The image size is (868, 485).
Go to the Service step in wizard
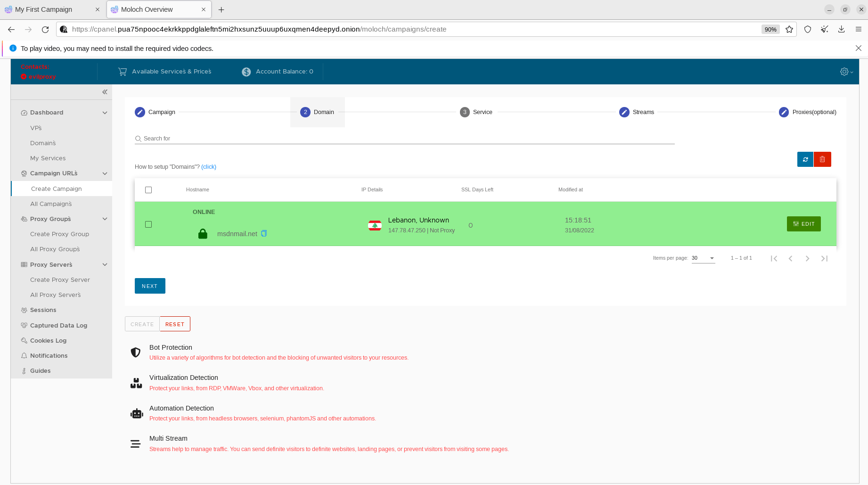point(476,112)
